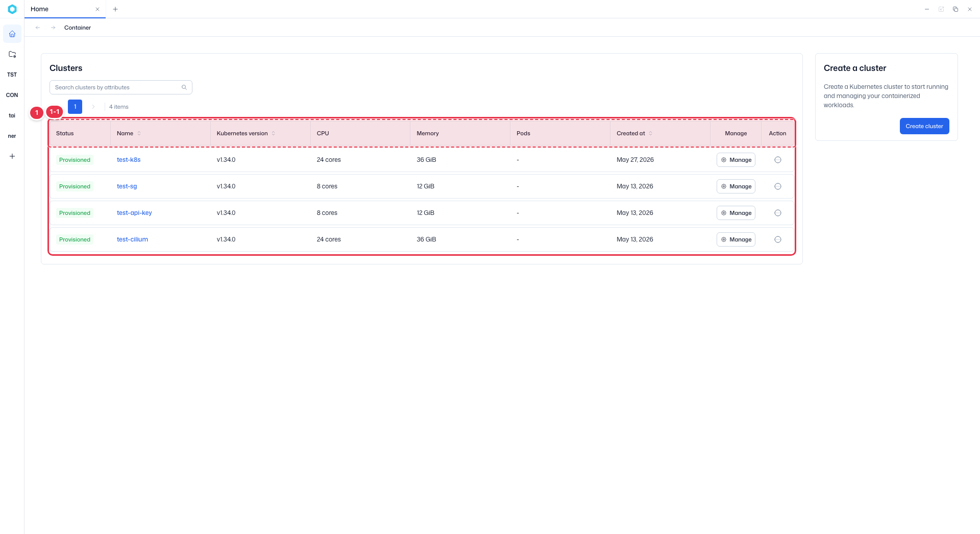Select the ner sidebar item
This screenshot has height=534, width=980.
pyautogui.click(x=12, y=136)
